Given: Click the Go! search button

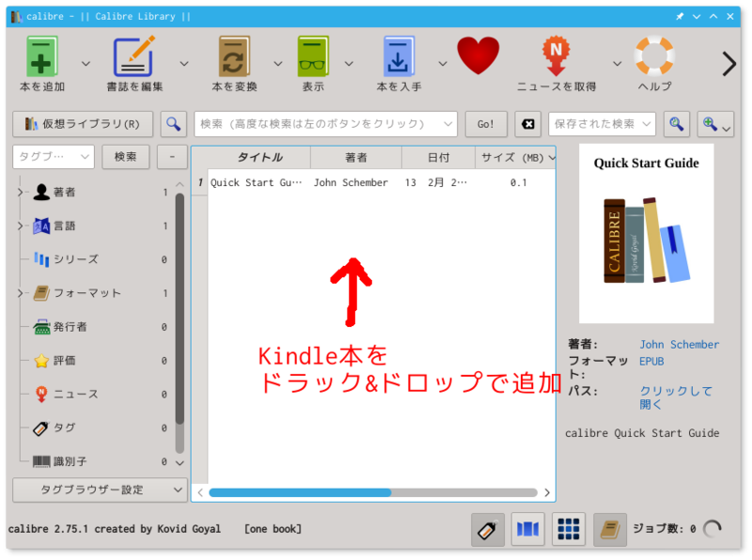Looking at the screenshot, I should point(486,124).
